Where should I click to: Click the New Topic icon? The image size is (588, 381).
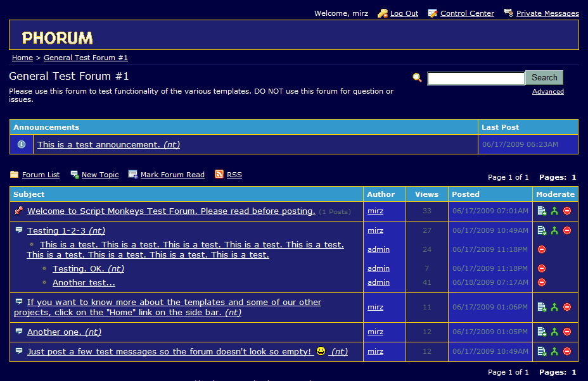coord(75,175)
